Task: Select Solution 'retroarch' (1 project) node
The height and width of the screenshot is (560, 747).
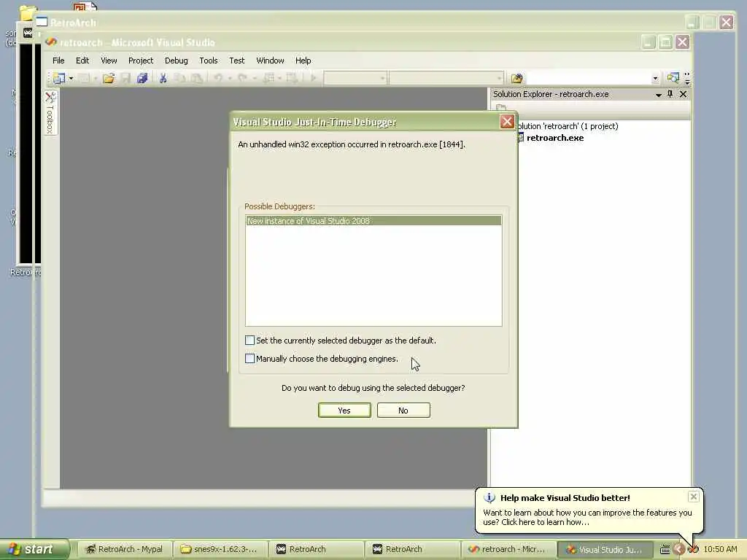Action: coord(568,126)
